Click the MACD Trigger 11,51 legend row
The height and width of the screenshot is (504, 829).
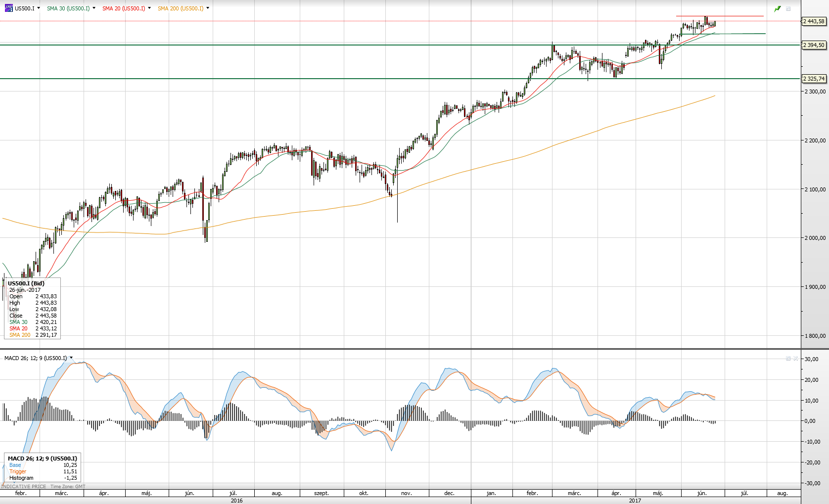click(43, 471)
